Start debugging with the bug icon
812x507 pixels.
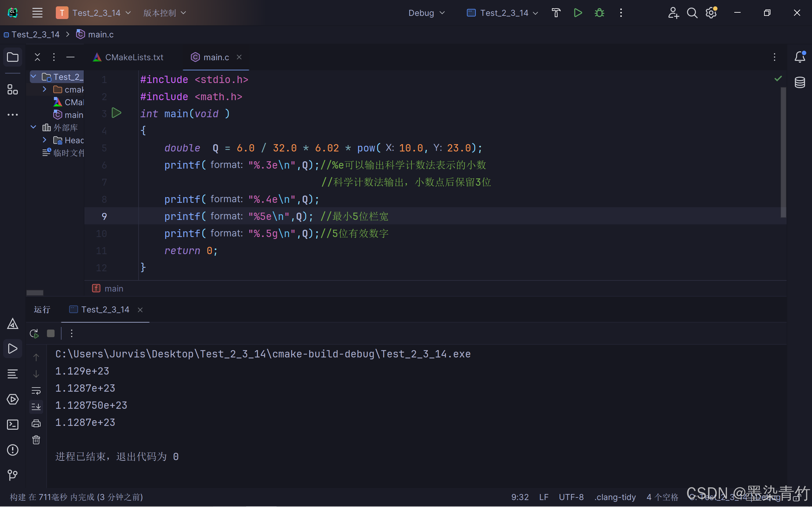click(599, 13)
